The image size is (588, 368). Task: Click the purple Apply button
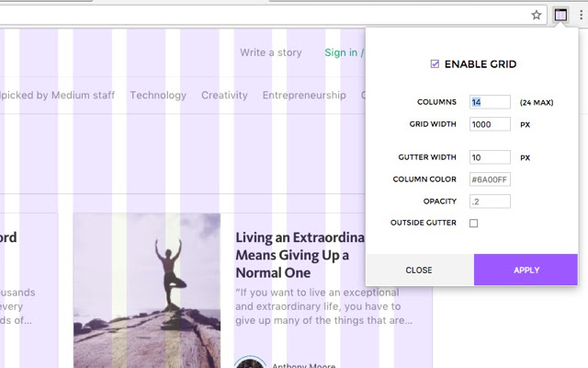[526, 270]
